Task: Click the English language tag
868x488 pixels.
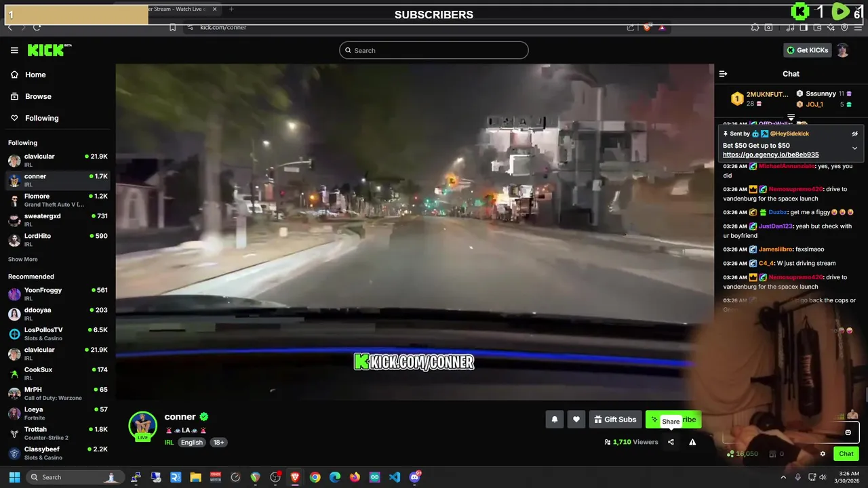Action: pos(191,443)
